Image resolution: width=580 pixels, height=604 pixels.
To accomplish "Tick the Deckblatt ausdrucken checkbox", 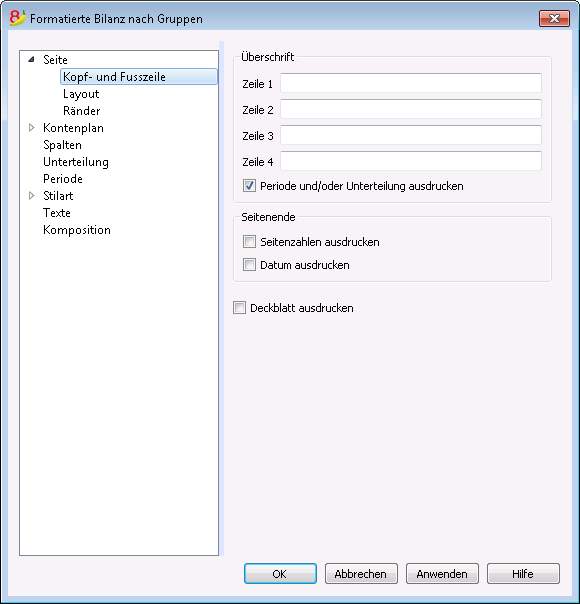I will (239, 308).
